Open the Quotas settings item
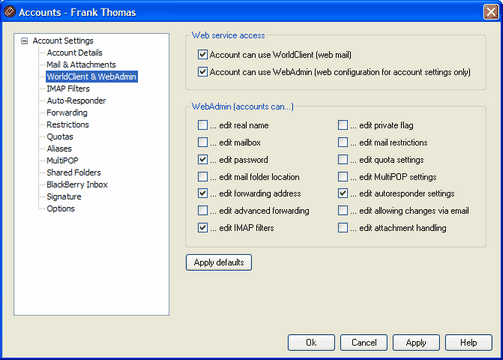 tap(60, 137)
